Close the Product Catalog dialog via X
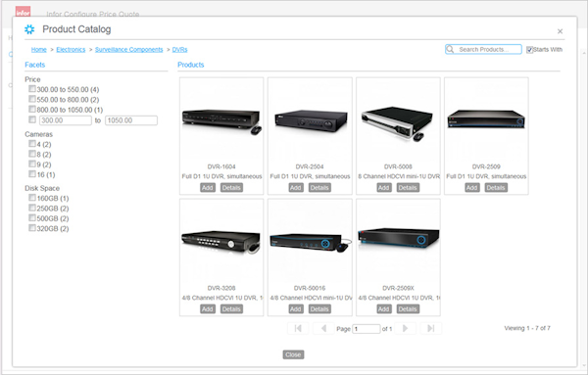The height and width of the screenshot is (375, 588). point(560,31)
